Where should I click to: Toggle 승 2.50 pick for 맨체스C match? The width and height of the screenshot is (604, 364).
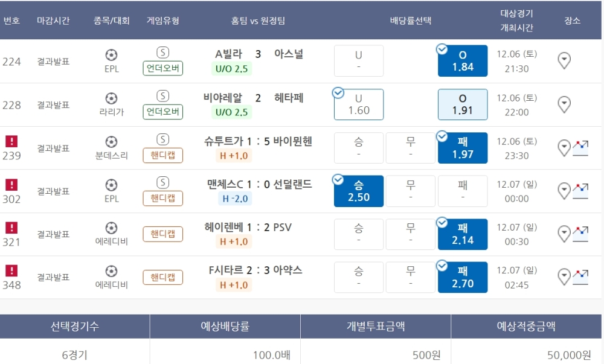click(x=359, y=191)
